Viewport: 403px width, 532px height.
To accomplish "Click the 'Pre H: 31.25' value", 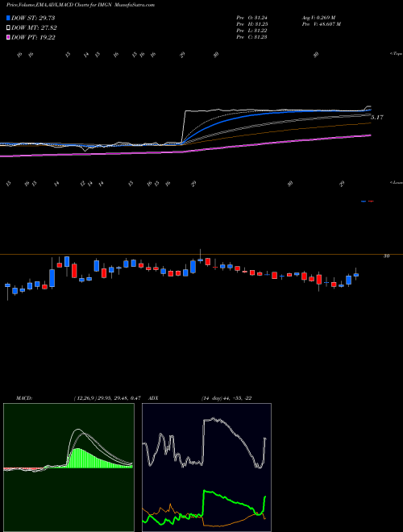I will [251, 24].
